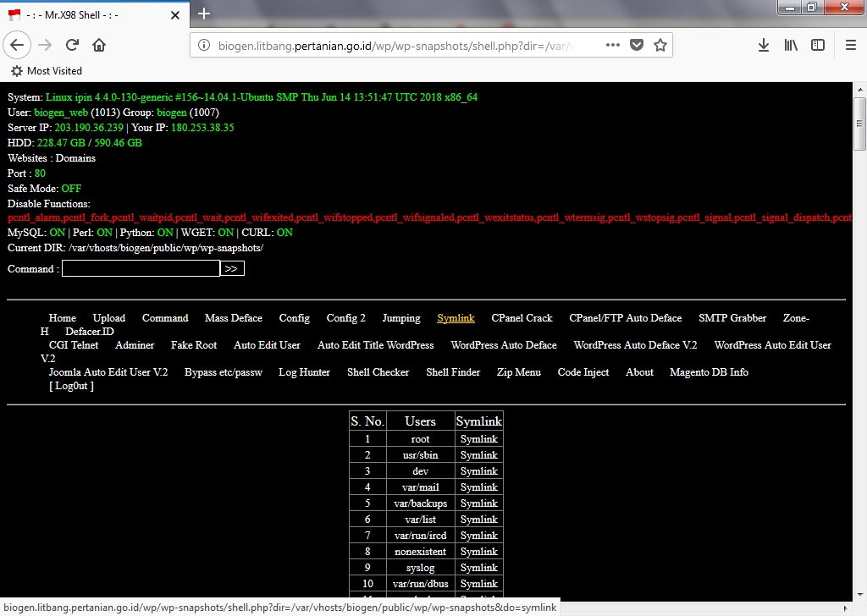
Task: Submit command with >> button
Action: pos(232,268)
